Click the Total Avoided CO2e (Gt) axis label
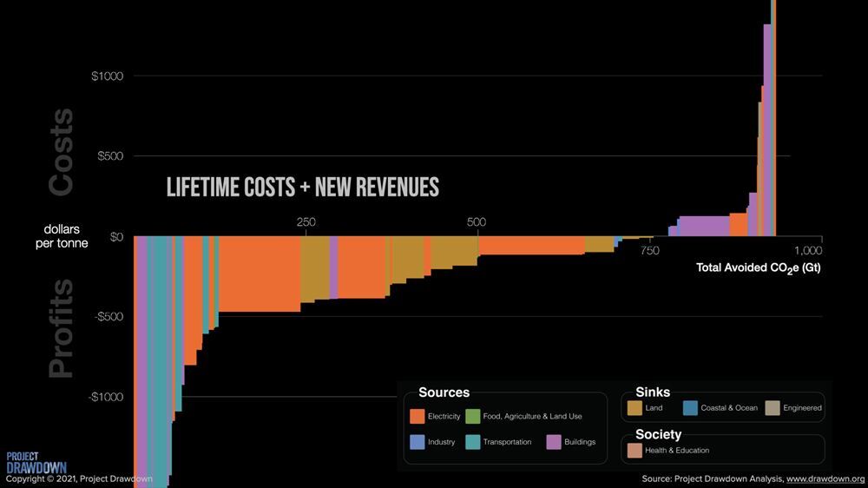Screen dimensions: 868x488 (x=758, y=267)
